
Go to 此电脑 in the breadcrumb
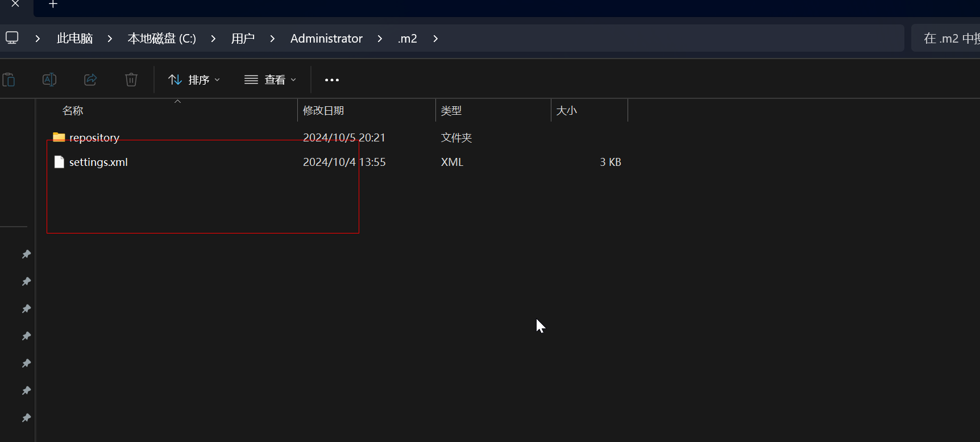74,39
